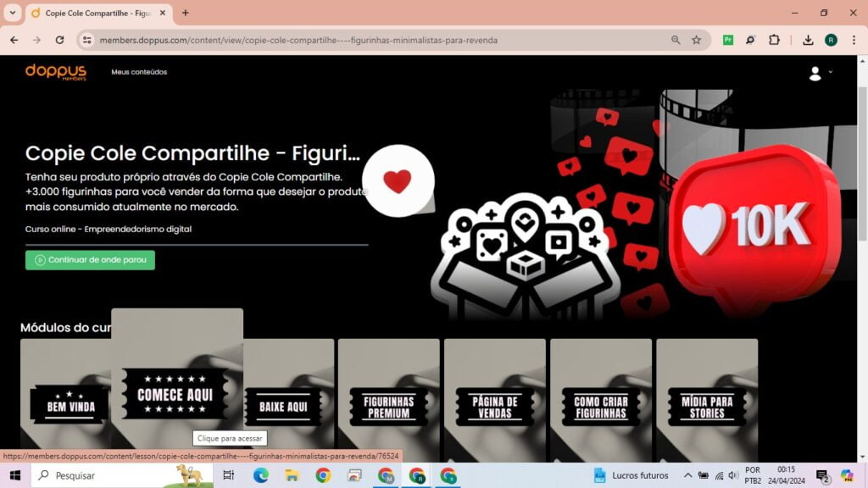Viewport: 868px width, 488px height.
Task: Click Continuar de onde parou button
Action: tap(90, 260)
